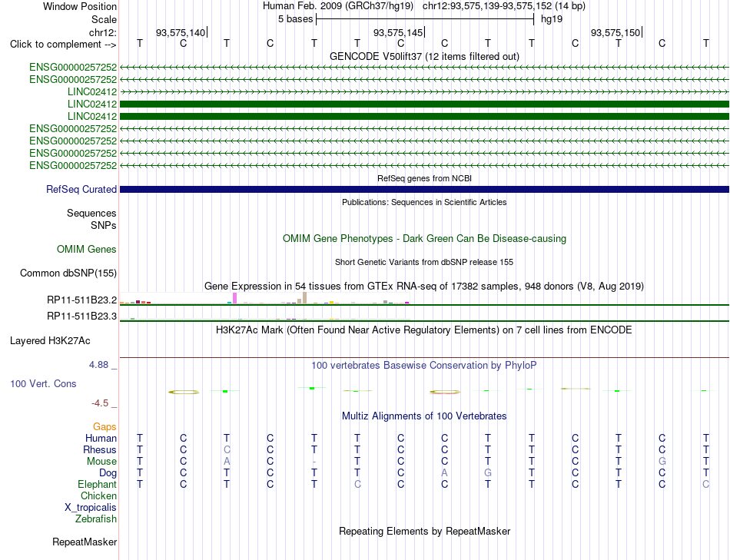
Task: Open 'Repeating Elements by RepeatMasker' title
Action: tap(424, 532)
